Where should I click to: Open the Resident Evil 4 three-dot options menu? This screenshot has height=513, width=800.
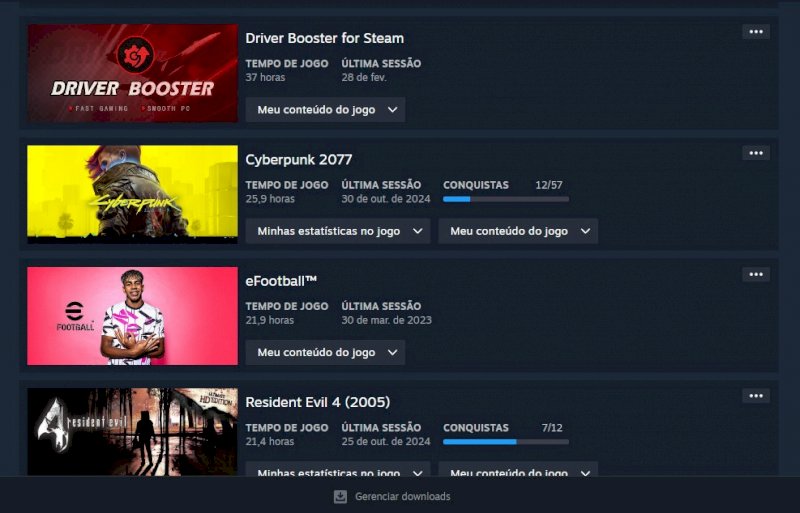click(x=756, y=396)
